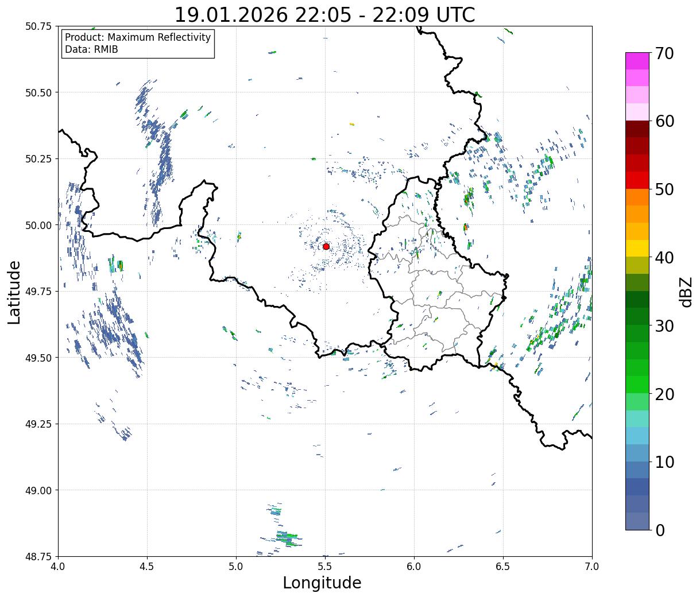Click the latitude tick label 49.50
700x597 pixels.
(x=38, y=358)
